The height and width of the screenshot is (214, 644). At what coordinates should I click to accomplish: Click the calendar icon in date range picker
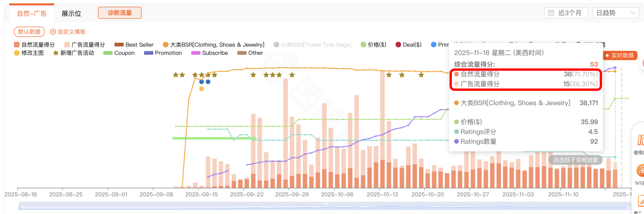point(551,13)
